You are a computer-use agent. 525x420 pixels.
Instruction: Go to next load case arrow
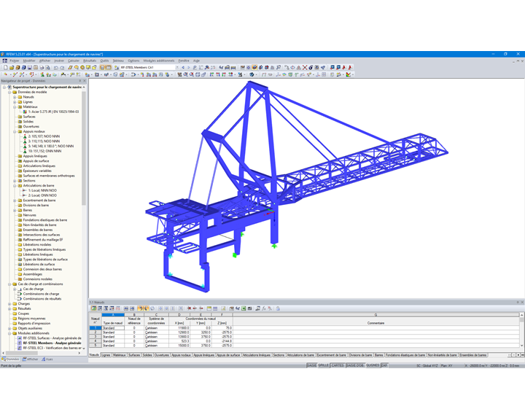(x=189, y=67)
